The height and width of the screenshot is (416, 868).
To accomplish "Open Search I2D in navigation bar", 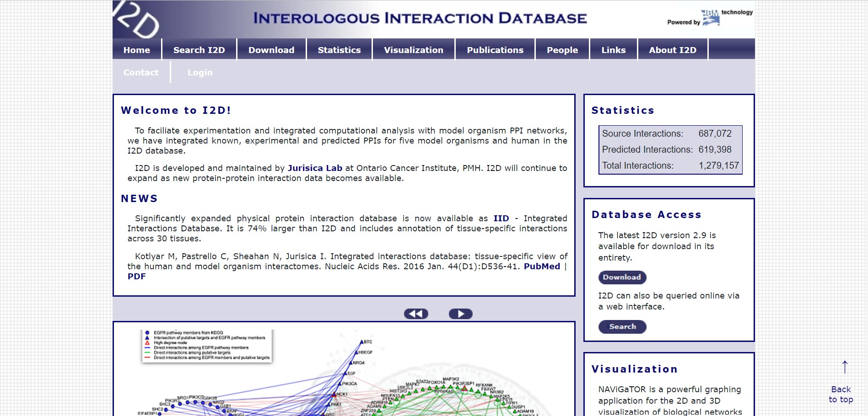I will 199,50.
